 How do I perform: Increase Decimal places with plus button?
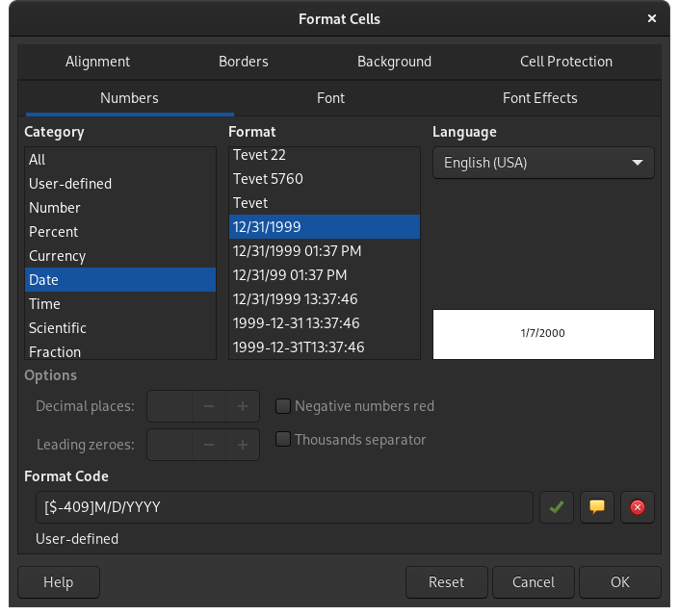243,406
